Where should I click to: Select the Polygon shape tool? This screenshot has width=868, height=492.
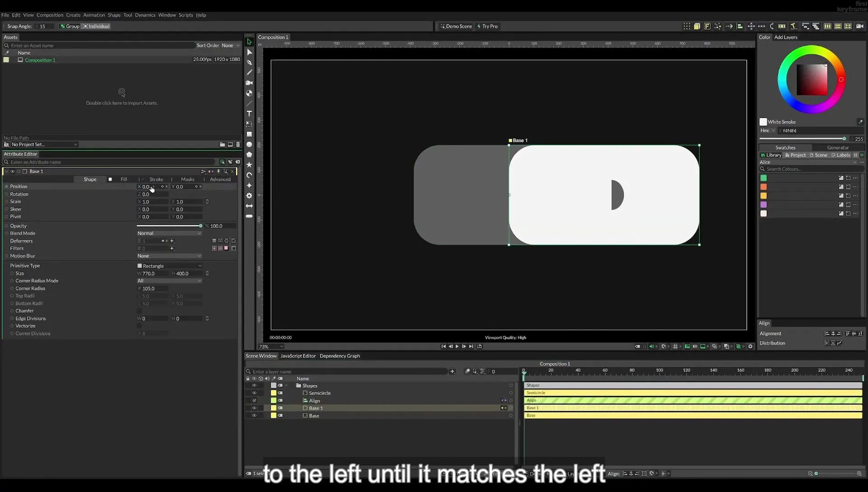coord(249,155)
